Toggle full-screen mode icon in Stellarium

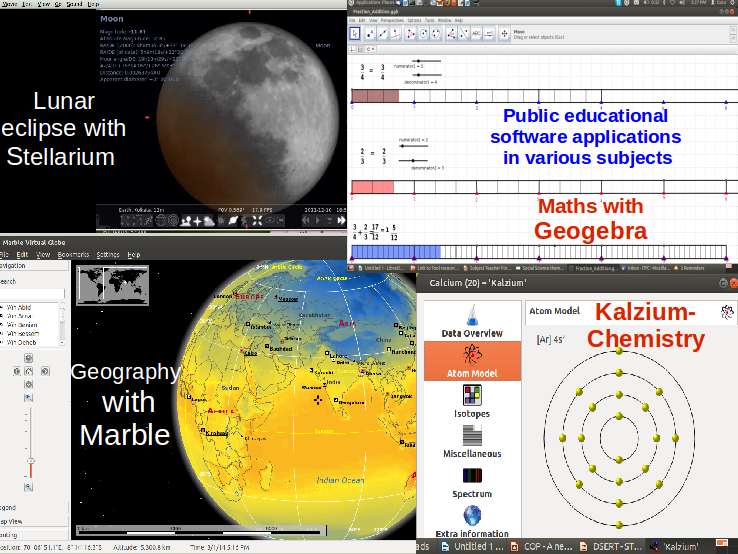point(258,220)
